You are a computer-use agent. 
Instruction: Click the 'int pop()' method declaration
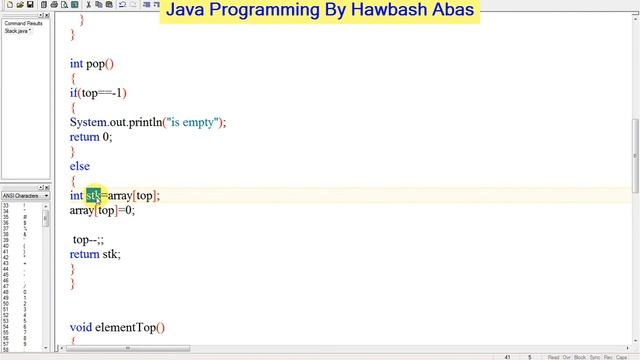91,64
